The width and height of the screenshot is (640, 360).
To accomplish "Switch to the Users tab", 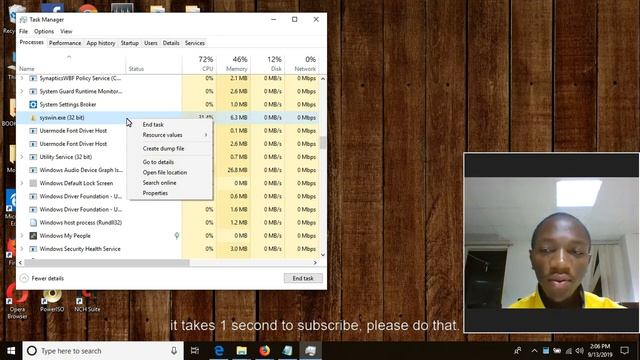I will (x=151, y=43).
